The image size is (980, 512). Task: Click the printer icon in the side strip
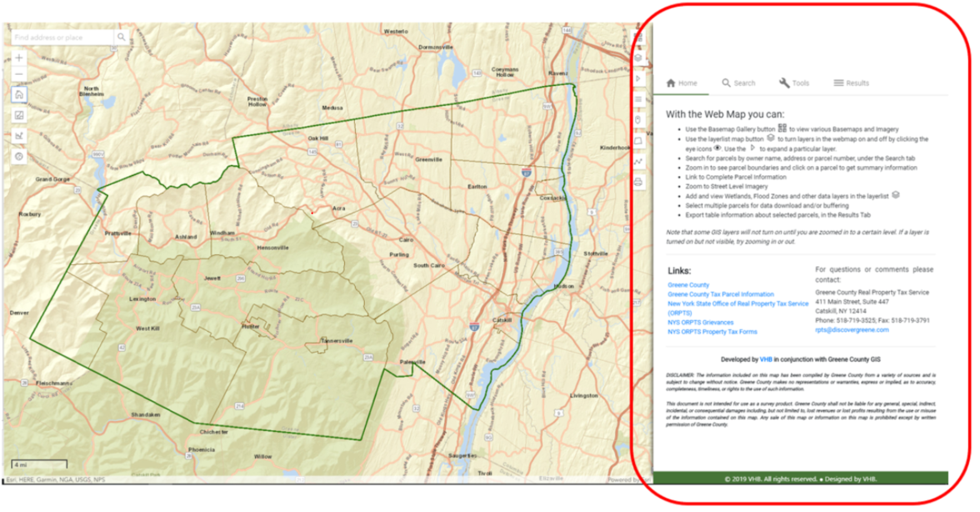coord(638,181)
